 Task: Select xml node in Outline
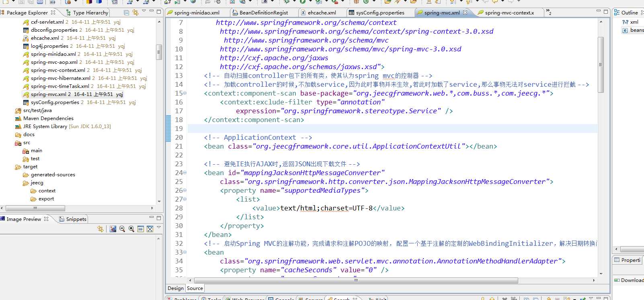pyautogui.click(x=630, y=22)
